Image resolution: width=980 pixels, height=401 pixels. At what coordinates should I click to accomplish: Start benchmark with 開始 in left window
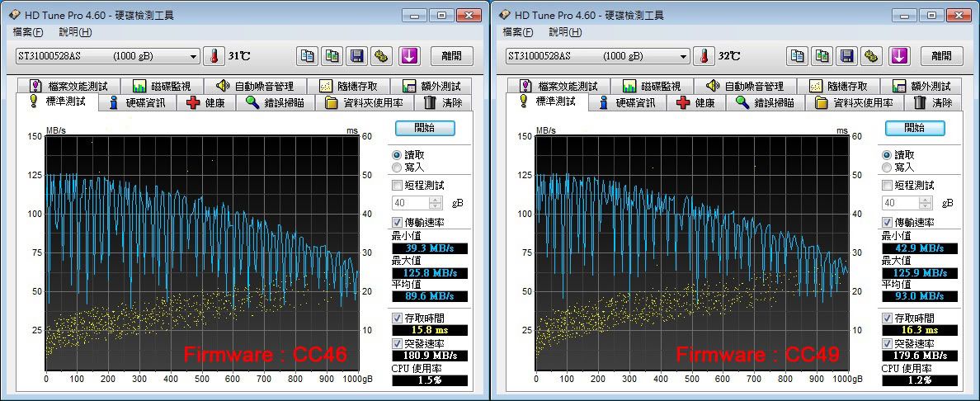(x=425, y=128)
